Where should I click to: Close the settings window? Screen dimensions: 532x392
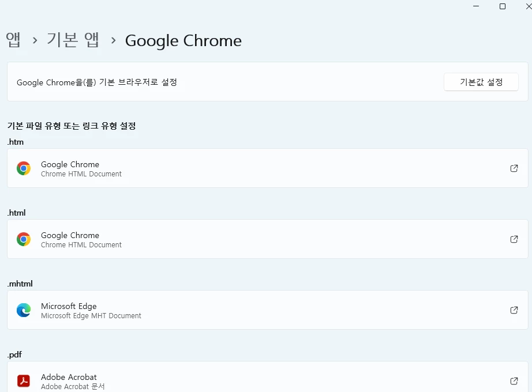pos(529,6)
